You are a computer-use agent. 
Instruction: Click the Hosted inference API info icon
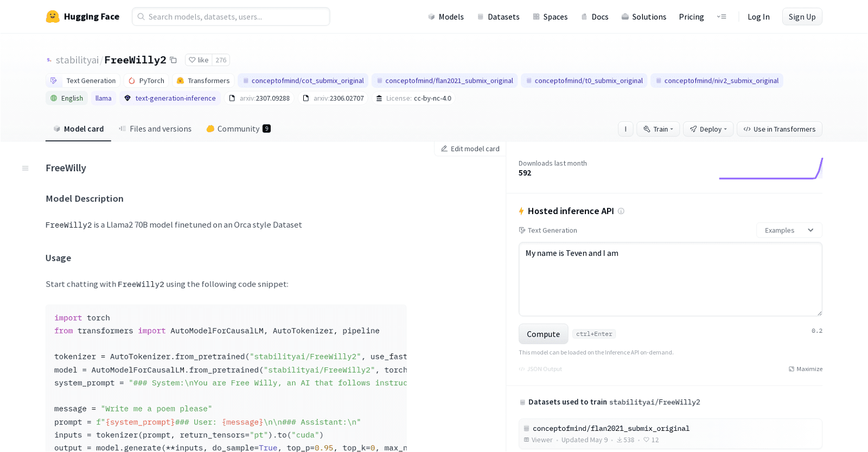(x=621, y=211)
